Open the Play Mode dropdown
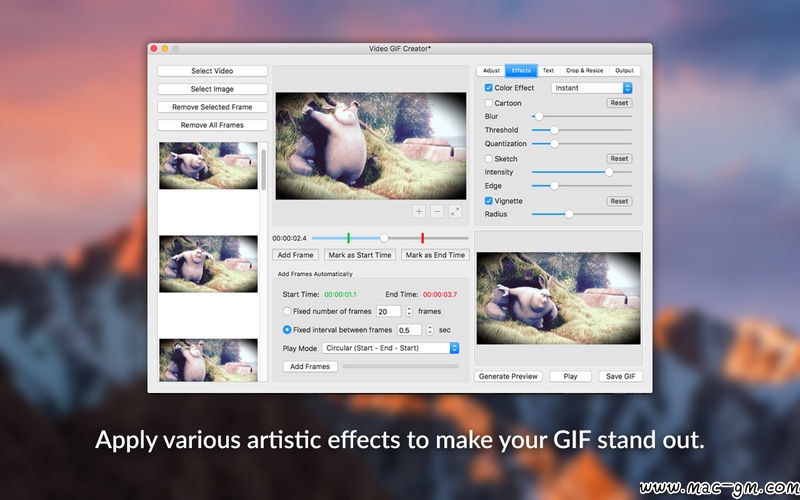Screen dimensions: 800x500 [390, 348]
